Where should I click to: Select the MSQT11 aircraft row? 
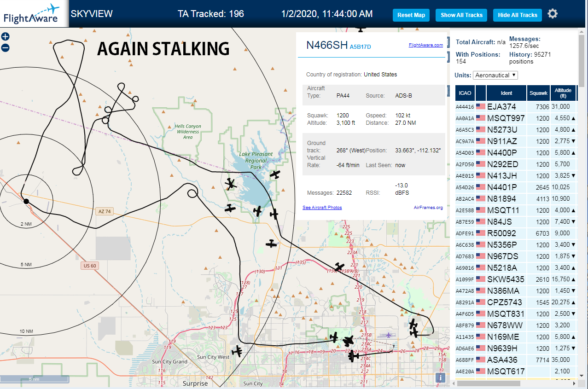point(517,210)
